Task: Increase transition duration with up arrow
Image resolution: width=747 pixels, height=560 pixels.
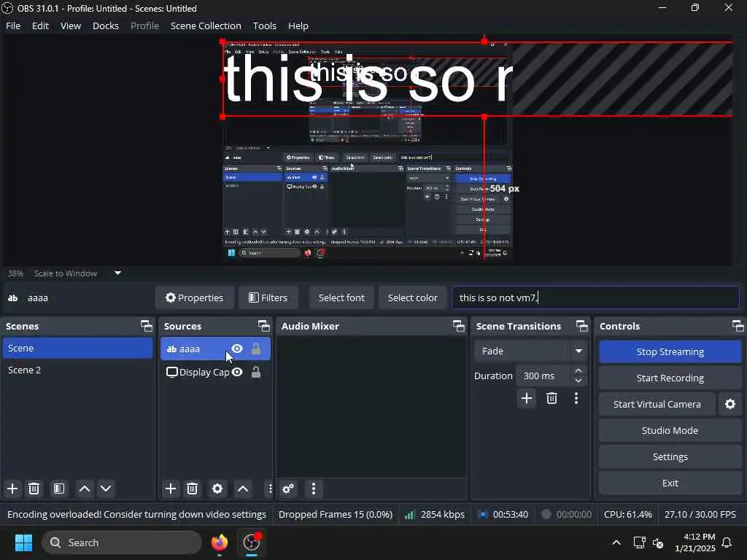Action: [x=578, y=370]
